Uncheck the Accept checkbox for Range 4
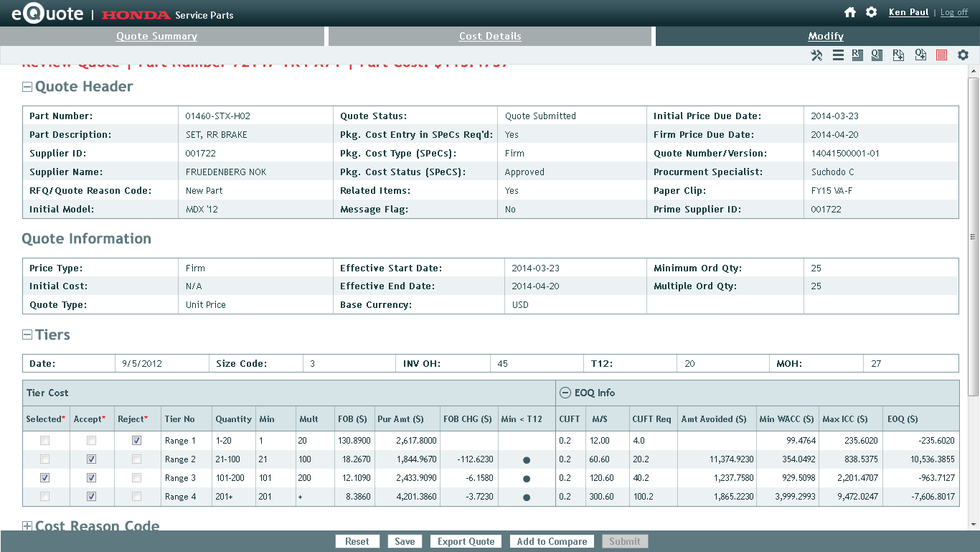Viewport: 980px width, 552px height. pyautogui.click(x=91, y=497)
